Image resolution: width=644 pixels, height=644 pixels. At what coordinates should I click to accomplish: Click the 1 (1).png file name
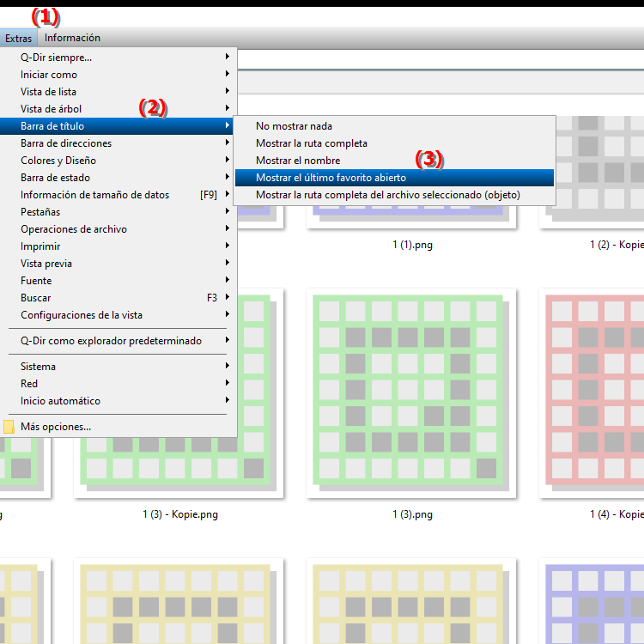412,245
